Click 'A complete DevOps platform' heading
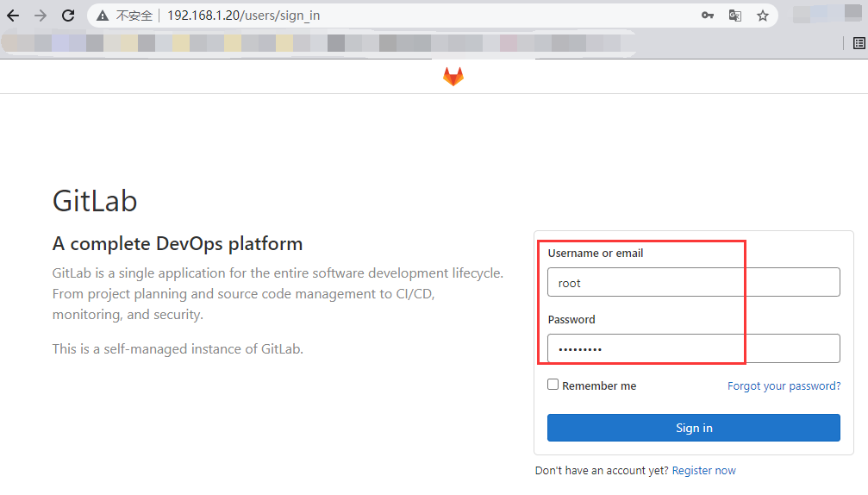The image size is (868, 495). tap(178, 244)
